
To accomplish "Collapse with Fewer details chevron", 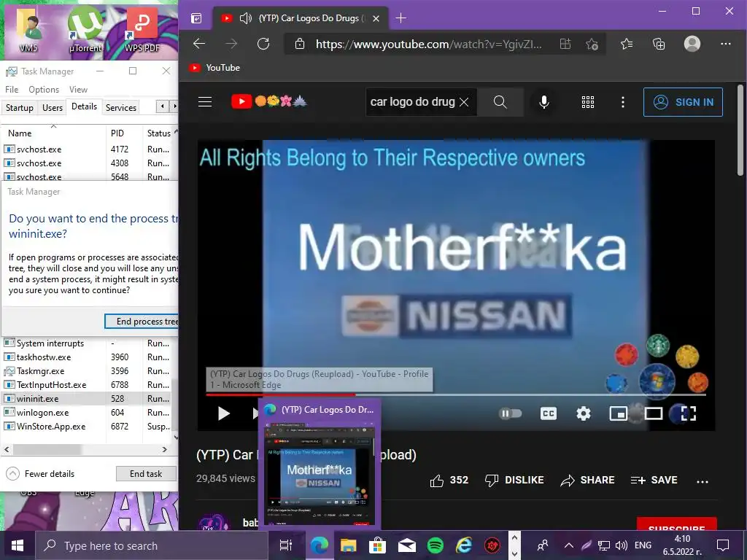I will [x=13, y=474].
